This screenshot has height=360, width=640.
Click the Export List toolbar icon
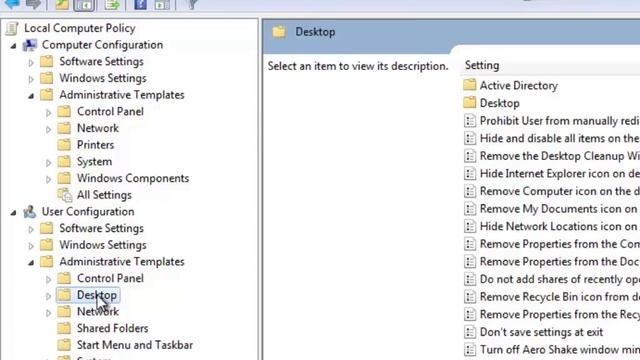[x=111, y=4]
